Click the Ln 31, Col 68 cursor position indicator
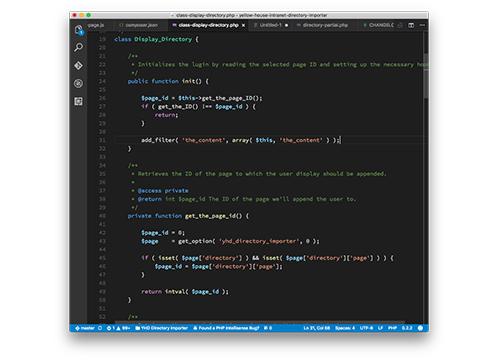 317,328
